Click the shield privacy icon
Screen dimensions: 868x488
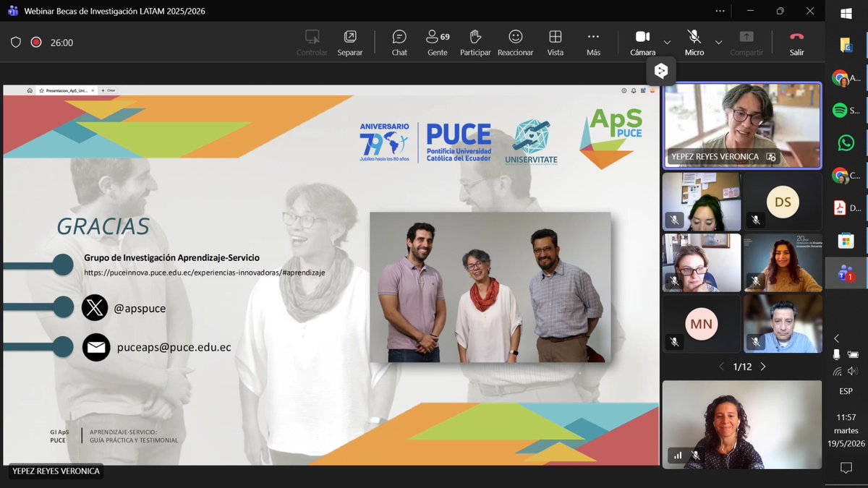[16, 43]
